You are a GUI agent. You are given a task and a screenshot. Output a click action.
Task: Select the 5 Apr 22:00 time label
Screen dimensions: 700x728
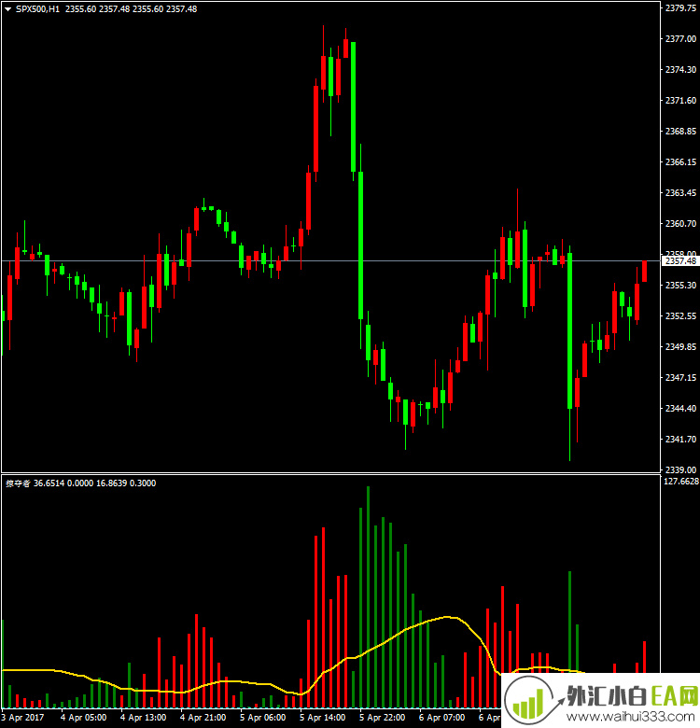[x=382, y=718]
